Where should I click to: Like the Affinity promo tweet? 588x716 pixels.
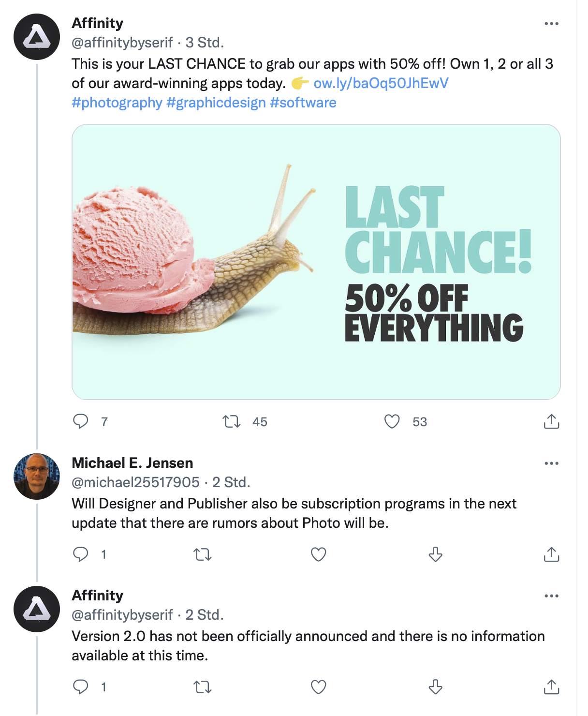tap(392, 421)
